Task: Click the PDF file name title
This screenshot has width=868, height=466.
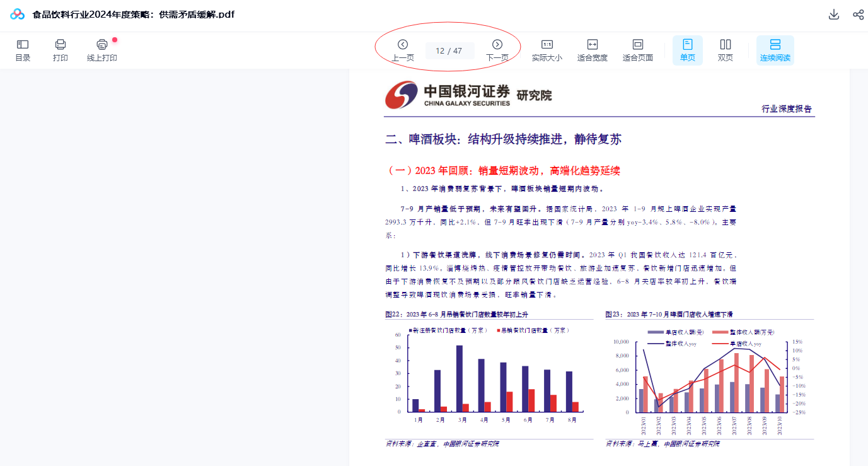Action: pyautogui.click(x=134, y=15)
